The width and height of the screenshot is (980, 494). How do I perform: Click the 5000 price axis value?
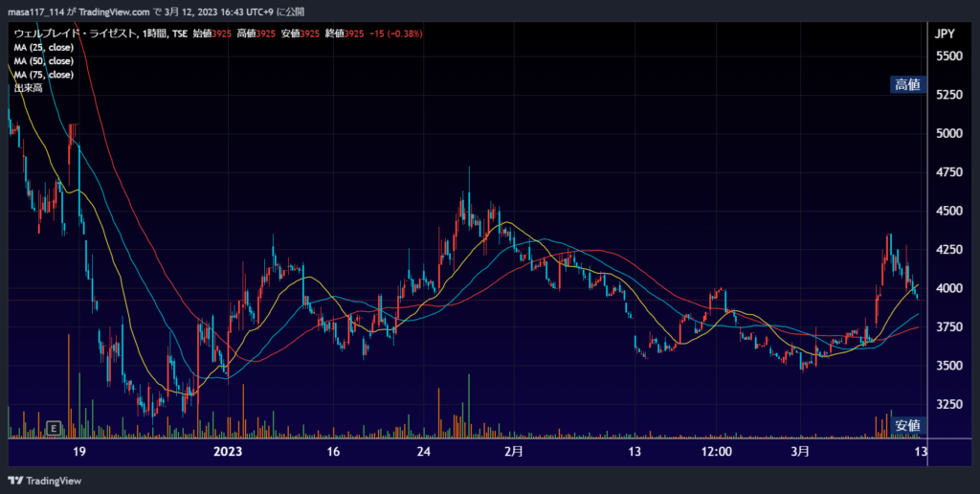click(x=950, y=134)
